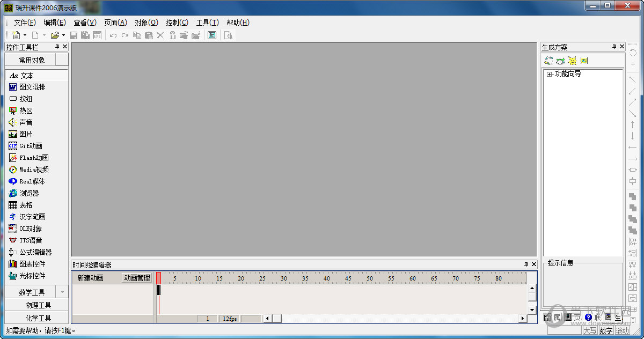This screenshot has width=644, height=339.
Task: Select the 图文混排 control
Action: (x=36, y=87)
